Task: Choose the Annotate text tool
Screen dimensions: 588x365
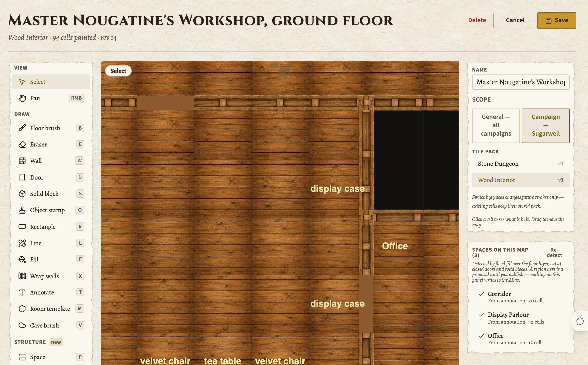Action: (x=51, y=292)
